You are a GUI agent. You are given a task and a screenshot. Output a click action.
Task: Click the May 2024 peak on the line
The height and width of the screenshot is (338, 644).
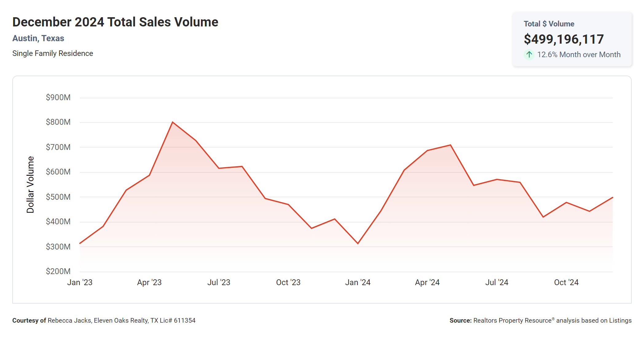[450, 145]
